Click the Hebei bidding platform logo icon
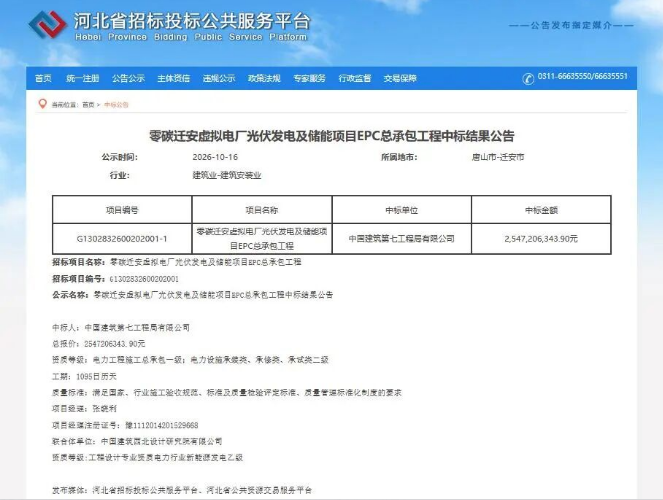The height and width of the screenshot is (500, 663). (x=47, y=25)
